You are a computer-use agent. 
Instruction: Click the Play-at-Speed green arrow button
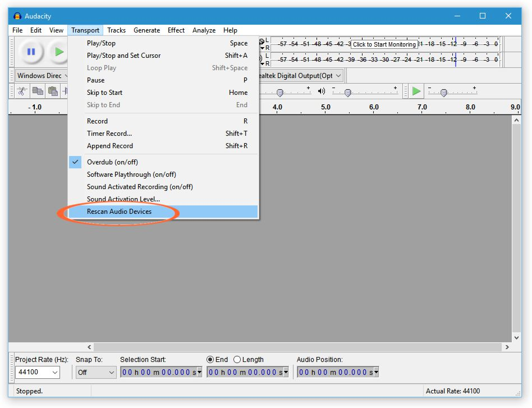click(x=416, y=91)
